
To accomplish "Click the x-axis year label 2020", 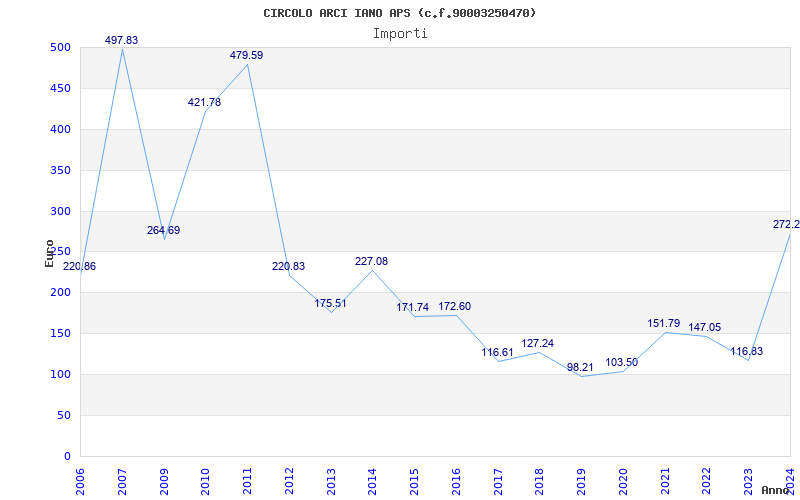I will (x=623, y=482).
